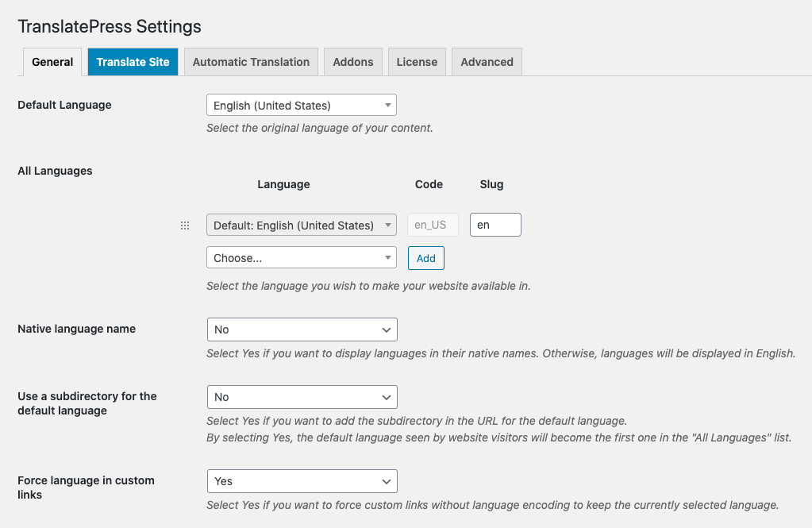Click the disabled en_US code field
The width and height of the screenshot is (812, 528).
coord(433,225)
